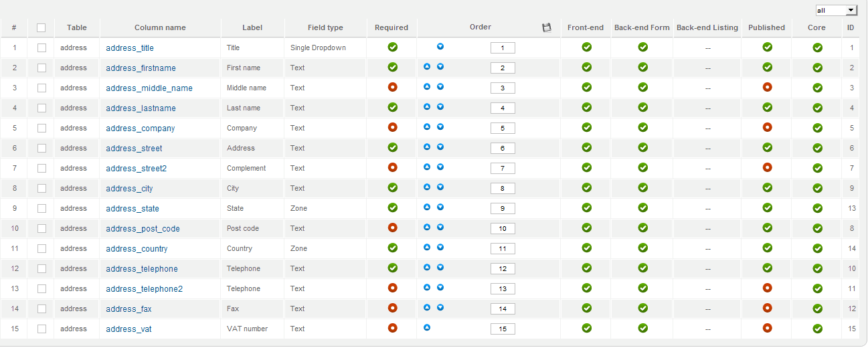Screen dimensions: 868x352
Task: Move address_city row down one position
Action: point(440,187)
